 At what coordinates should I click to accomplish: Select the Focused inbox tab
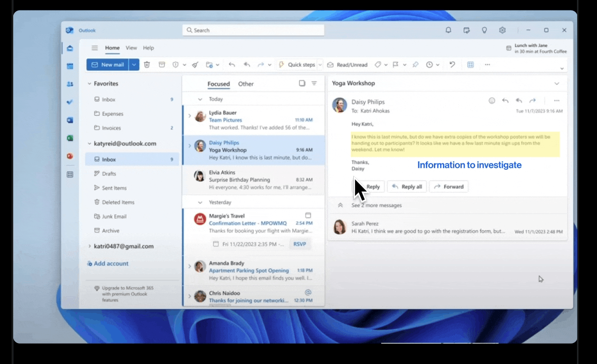tap(219, 84)
